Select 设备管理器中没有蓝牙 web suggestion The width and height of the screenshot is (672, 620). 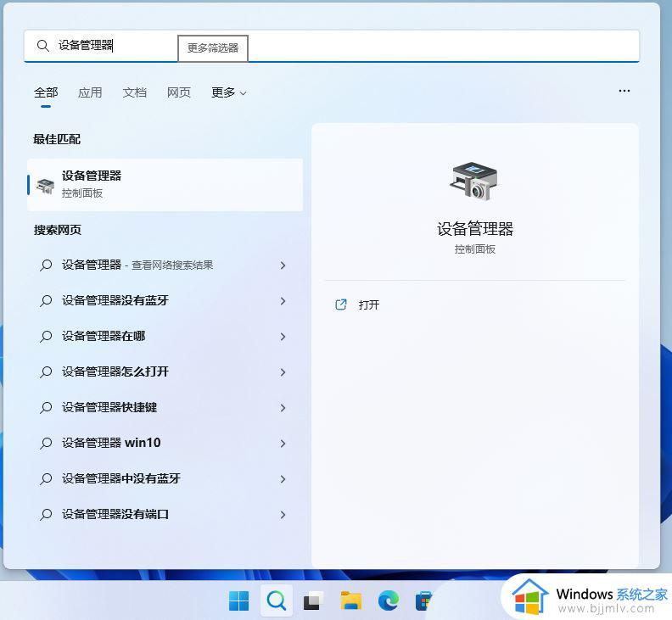[x=165, y=478]
